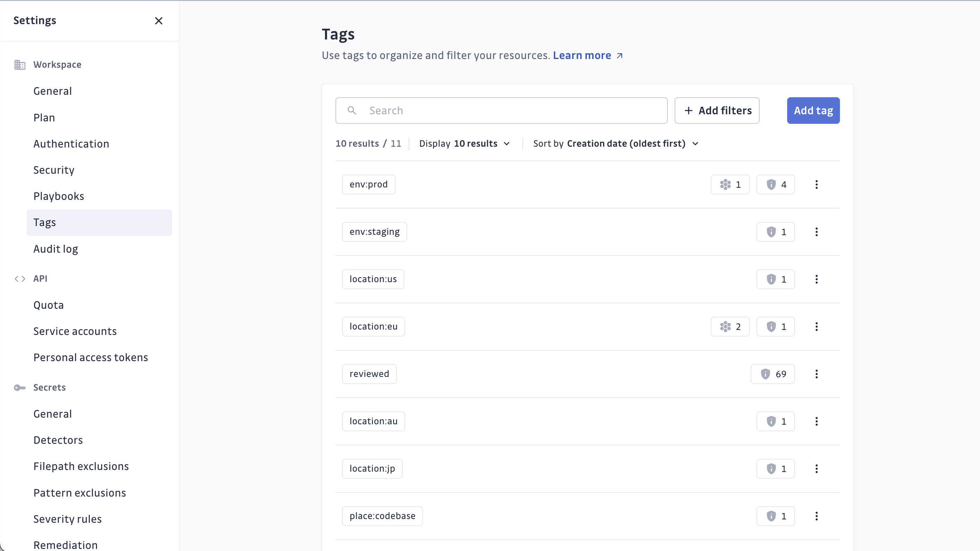This screenshot has height=551, width=980.
Task: Click the Add tag button
Action: tap(813, 111)
